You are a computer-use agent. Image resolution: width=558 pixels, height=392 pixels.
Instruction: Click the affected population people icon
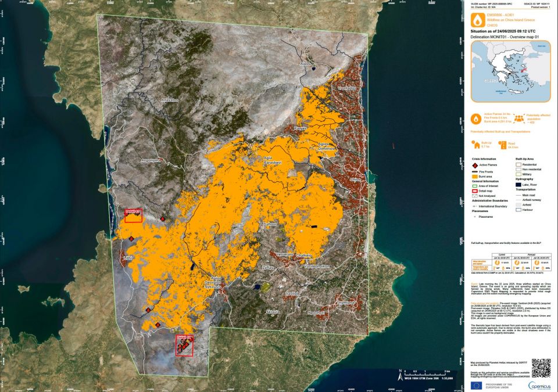pos(518,117)
